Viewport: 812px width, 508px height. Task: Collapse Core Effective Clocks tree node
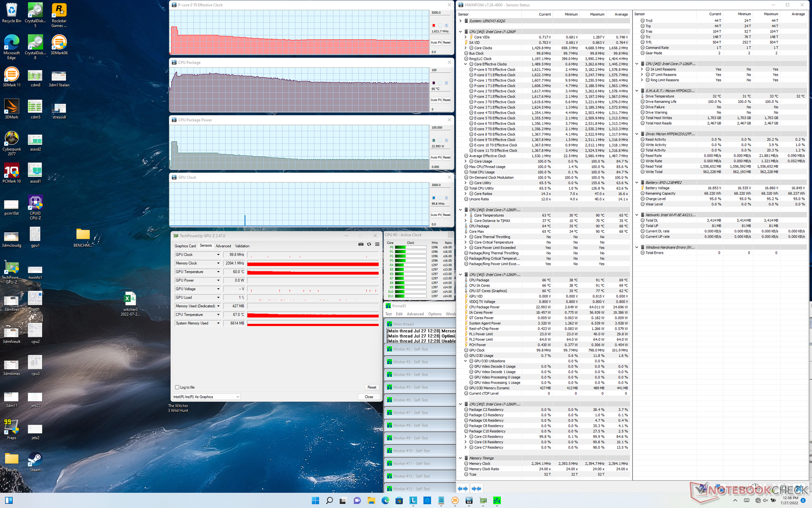coord(466,64)
